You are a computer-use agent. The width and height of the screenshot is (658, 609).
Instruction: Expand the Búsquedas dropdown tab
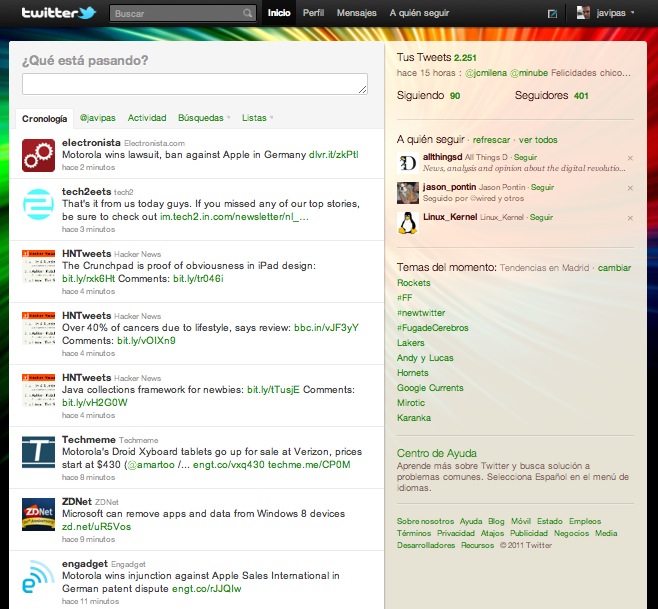(204, 118)
